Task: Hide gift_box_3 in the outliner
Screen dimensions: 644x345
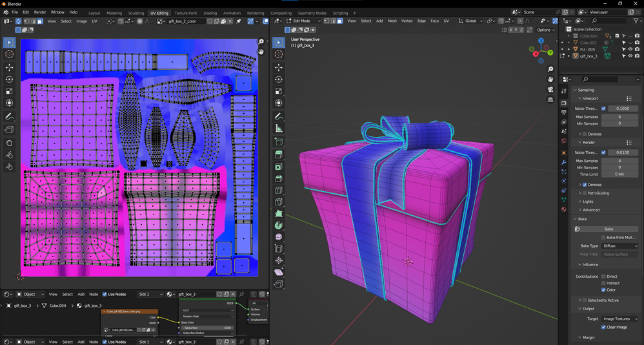Action: [630, 56]
